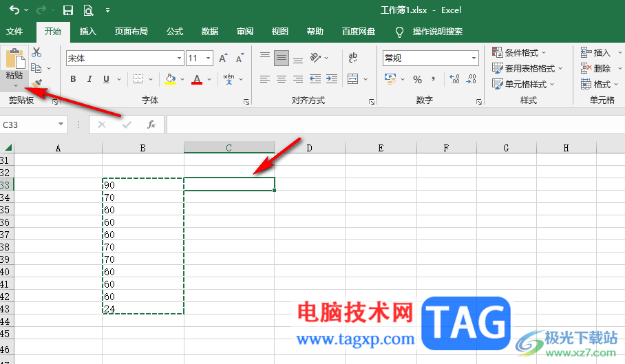This screenshot has height=364, width=625.
Task: Open the 常规 number format dropdown
Action: pyautogui.click(x=474, y=58)
